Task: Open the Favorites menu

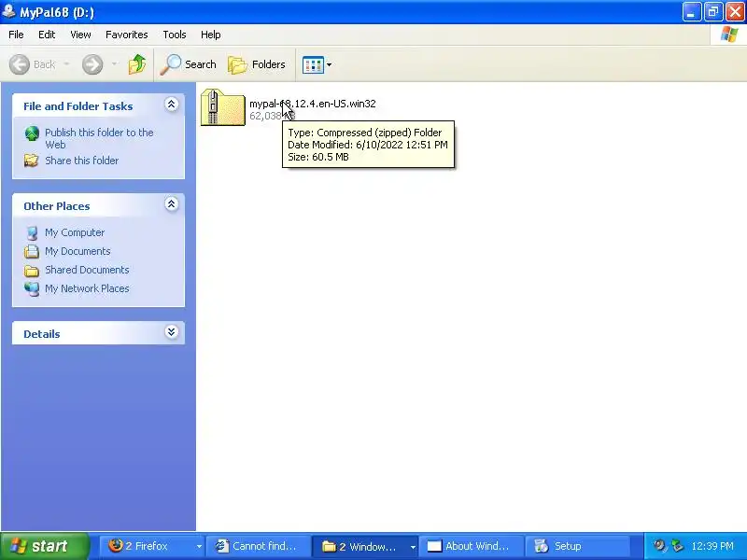Action: [127, 35]
